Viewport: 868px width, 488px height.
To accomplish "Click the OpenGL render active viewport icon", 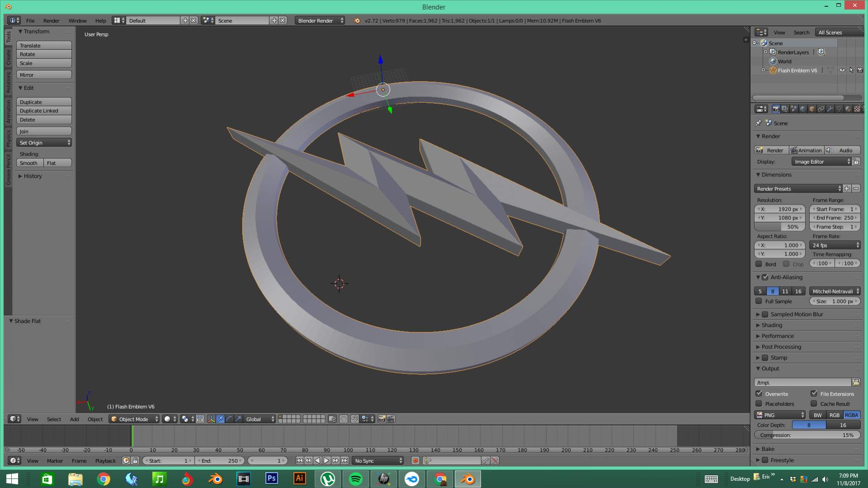I will [x=382, y=419].
